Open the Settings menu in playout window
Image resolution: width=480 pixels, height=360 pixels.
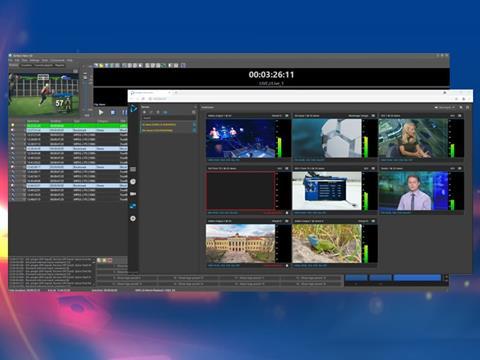coord(35,60)
